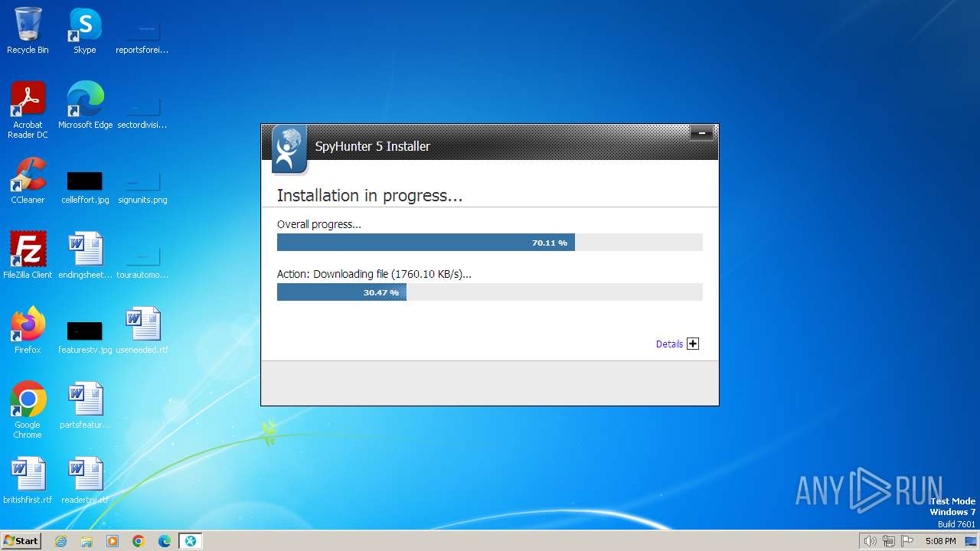Switch to SpyHunter installer taskbar button
The height and width of the screenshot is (551, 980).
(x=191, y=541)
